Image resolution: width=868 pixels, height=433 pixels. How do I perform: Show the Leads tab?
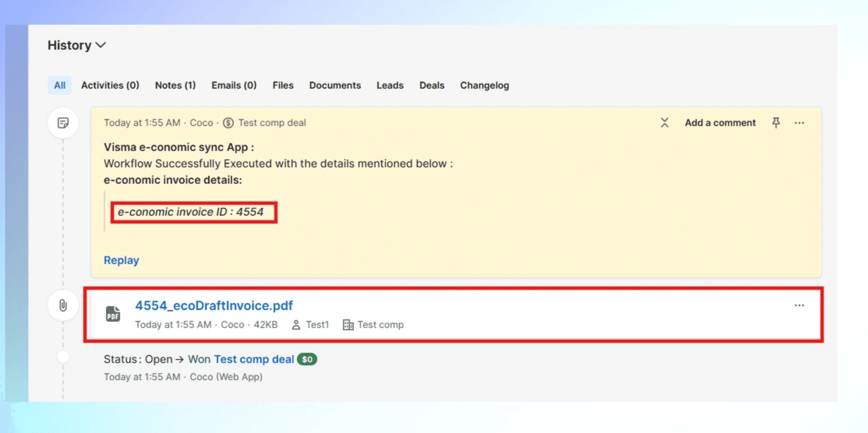(x=390, y=86)
